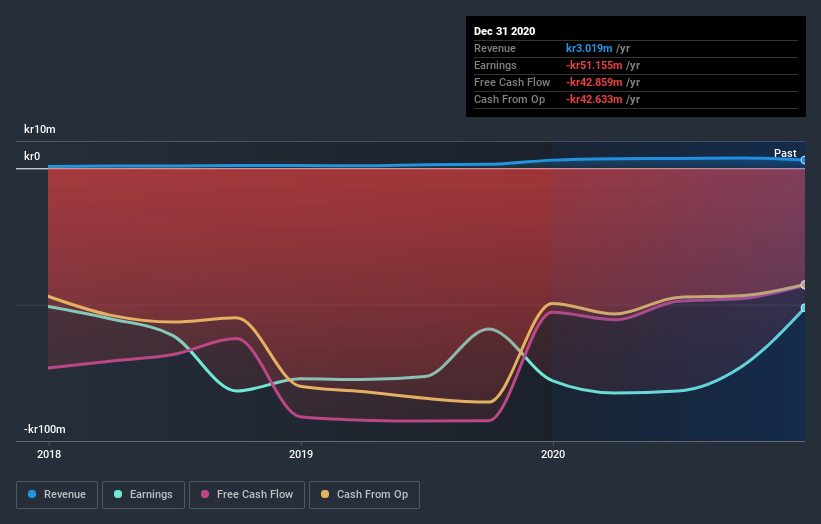Toggle the Cash From Op legend button

(x=364, y=495)
